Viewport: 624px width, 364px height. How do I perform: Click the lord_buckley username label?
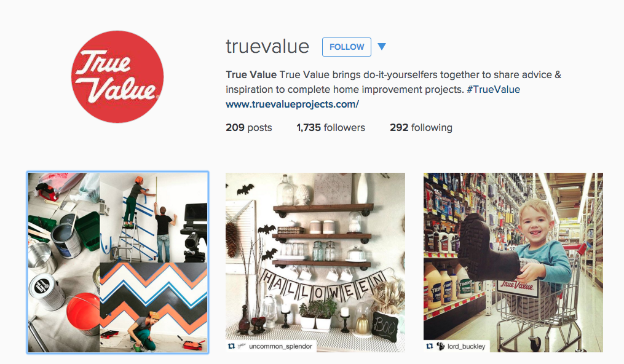(x=467, y=347)
